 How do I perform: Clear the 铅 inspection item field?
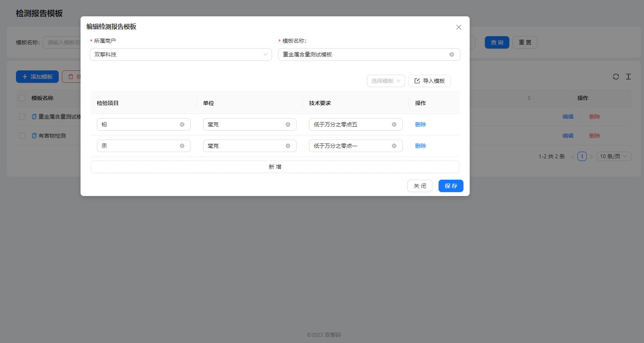pyautogui.click(x=182, y=124)
